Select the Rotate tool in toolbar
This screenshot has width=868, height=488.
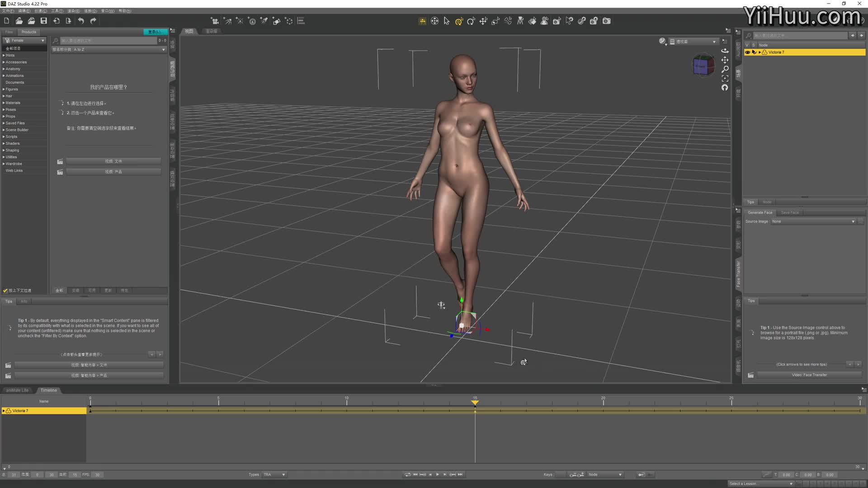click(x=471, y=21)
